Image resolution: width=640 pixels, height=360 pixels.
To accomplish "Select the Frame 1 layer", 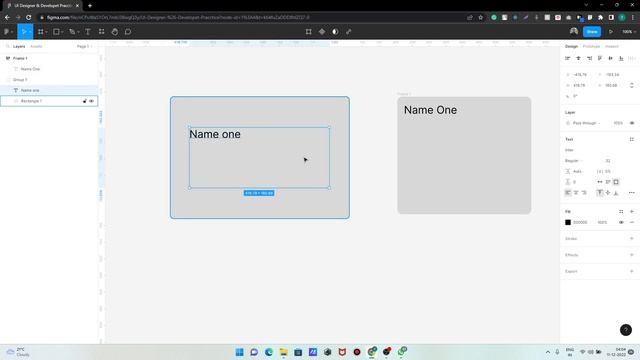I will click(49, 58).
